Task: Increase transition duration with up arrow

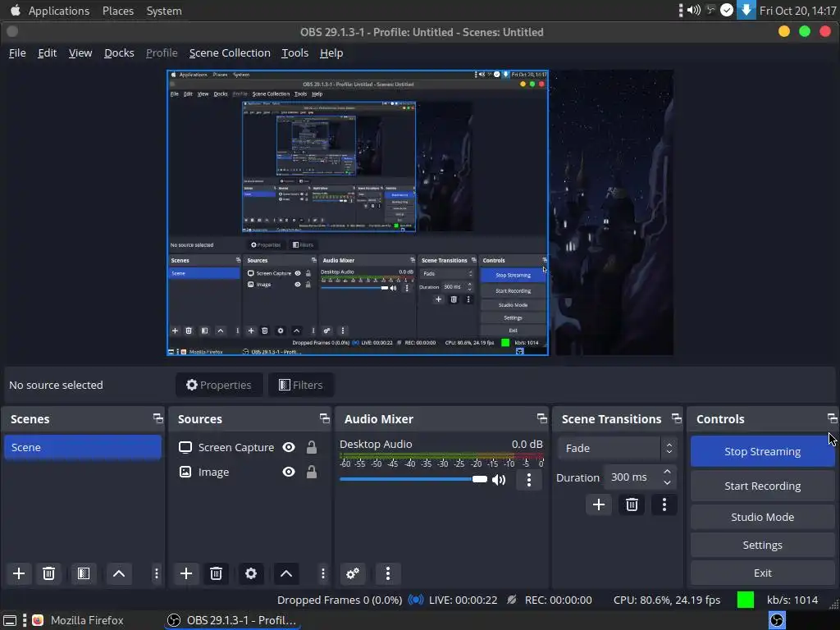Action: (667, 472)
